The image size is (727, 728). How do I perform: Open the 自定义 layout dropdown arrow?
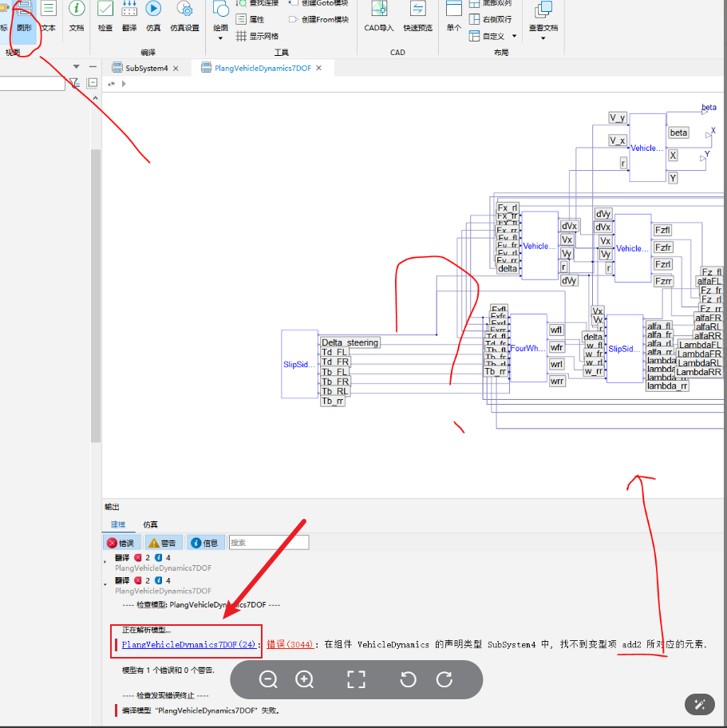click(515, 36)
